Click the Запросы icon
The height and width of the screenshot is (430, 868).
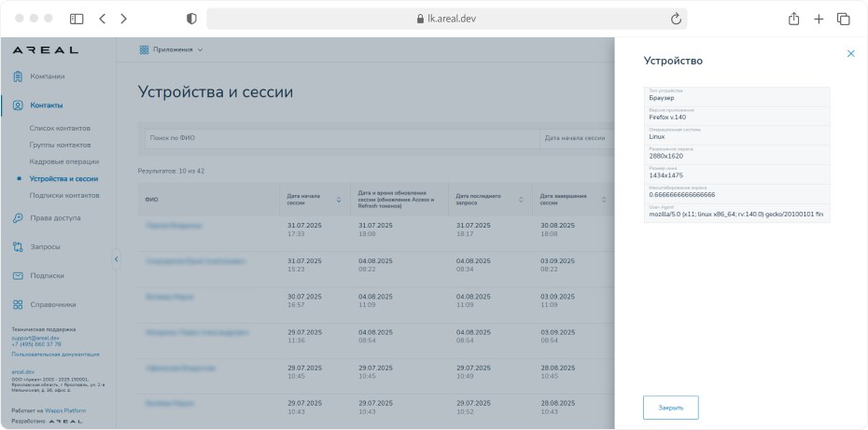click(18, 247)
